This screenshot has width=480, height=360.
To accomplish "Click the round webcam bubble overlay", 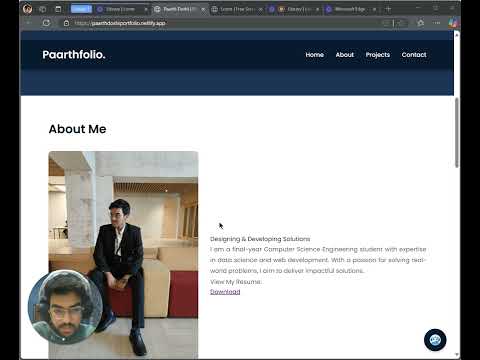I will 65,307.
